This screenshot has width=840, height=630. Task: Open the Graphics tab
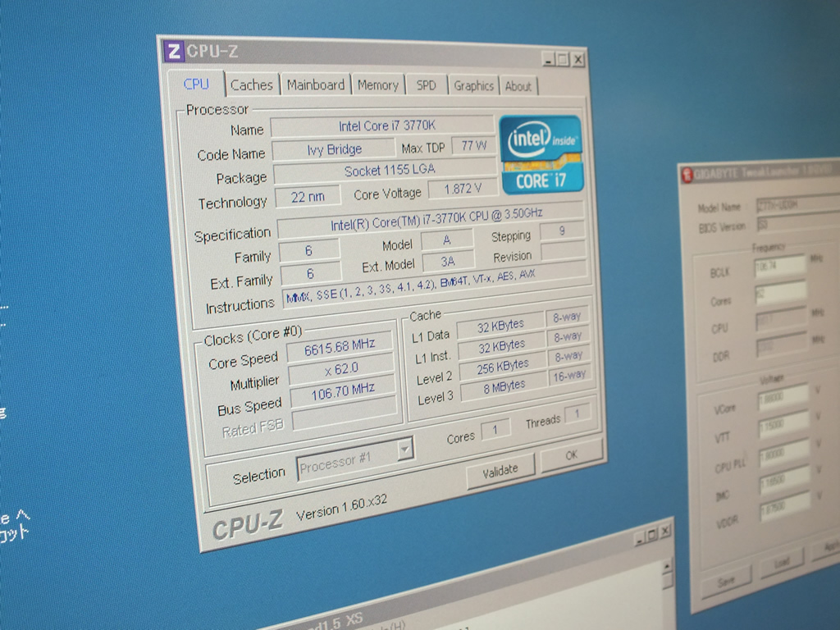click(x=473, y=85)
